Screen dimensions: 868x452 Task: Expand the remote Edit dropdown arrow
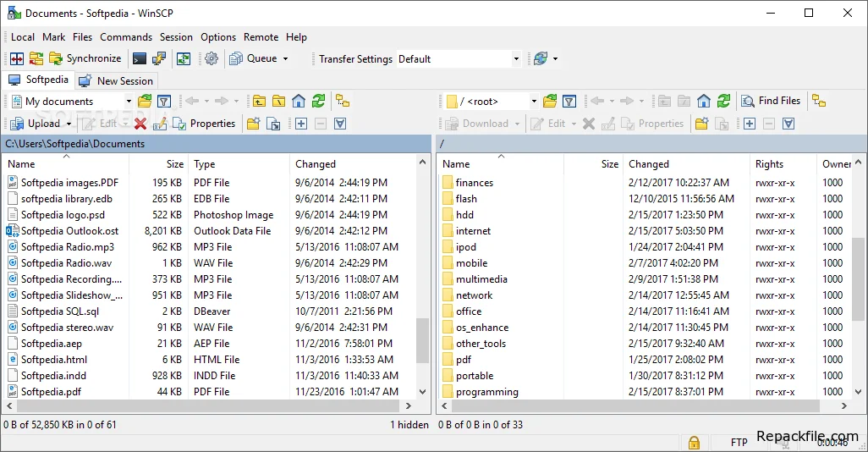(x=574, y=124)
